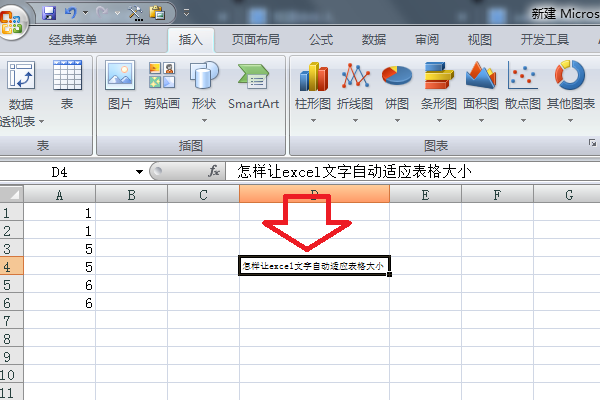Click the tools icon in quick access toolbar
Image resolution: width=600 pixels, height=400 pixels.
(x=135, y=13)
